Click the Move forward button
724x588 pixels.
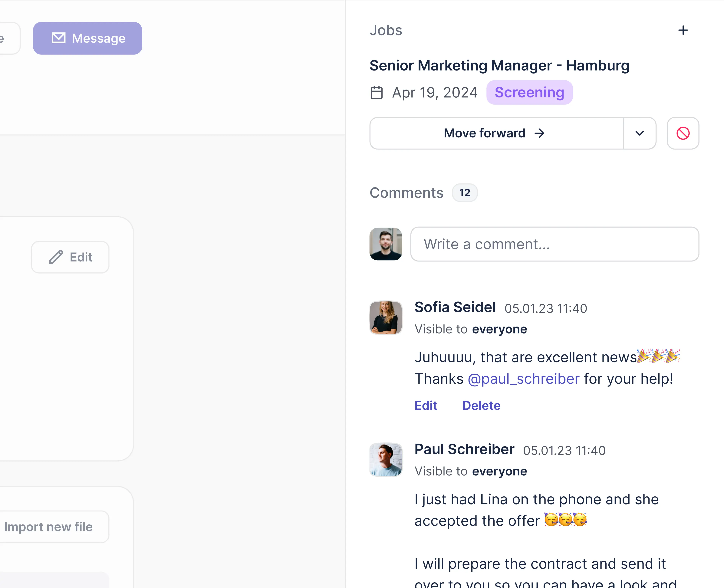click(496, 133)
